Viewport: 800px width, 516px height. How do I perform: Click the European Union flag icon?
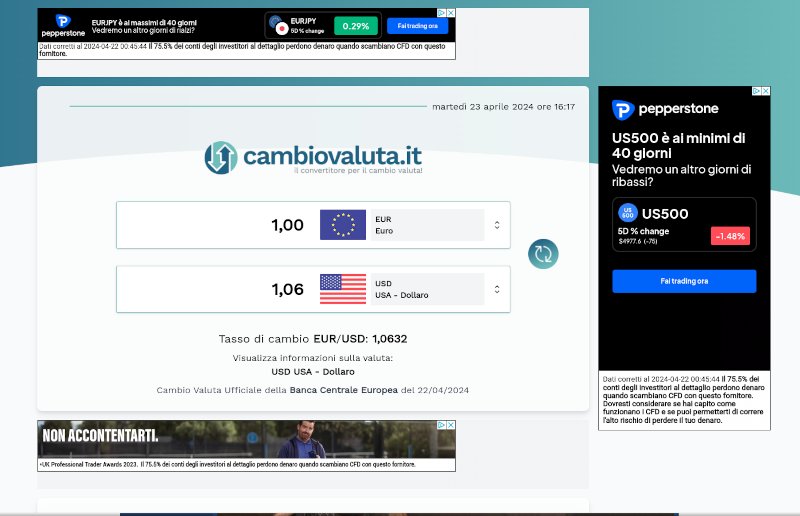point(343,225)
